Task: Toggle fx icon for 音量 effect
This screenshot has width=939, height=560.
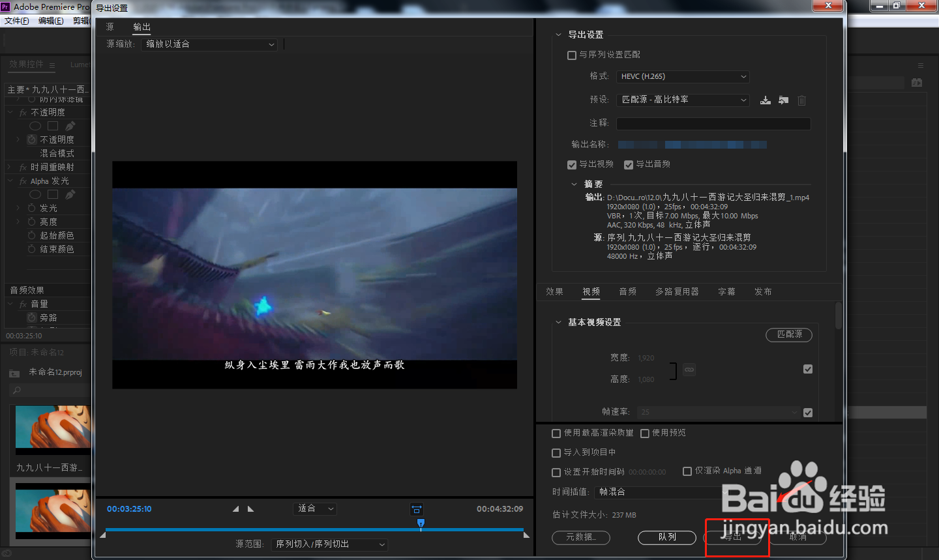Action: (23, 304)
